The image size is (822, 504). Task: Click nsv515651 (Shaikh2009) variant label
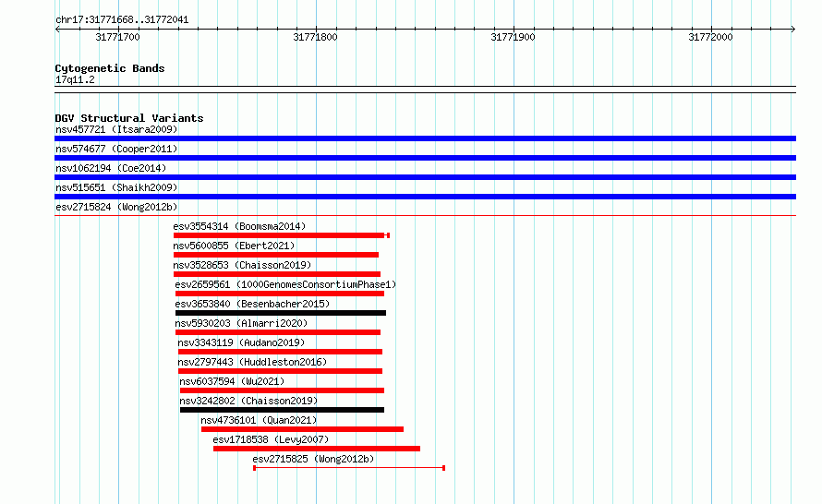coord(116,187)
